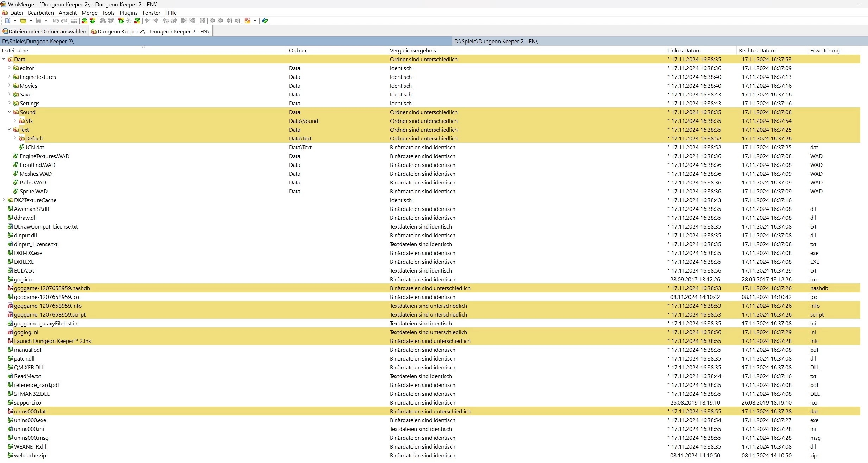Expand the Default subfolder node

click(x=15, y=138)
